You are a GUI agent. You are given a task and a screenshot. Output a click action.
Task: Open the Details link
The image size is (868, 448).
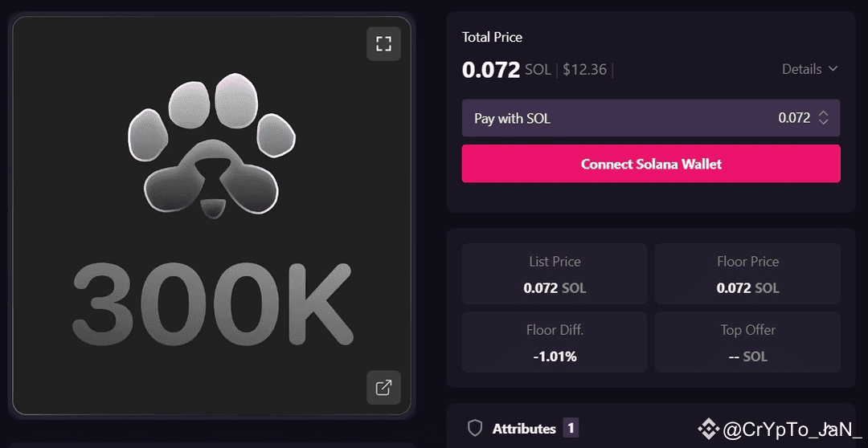(x=801, y=69)
